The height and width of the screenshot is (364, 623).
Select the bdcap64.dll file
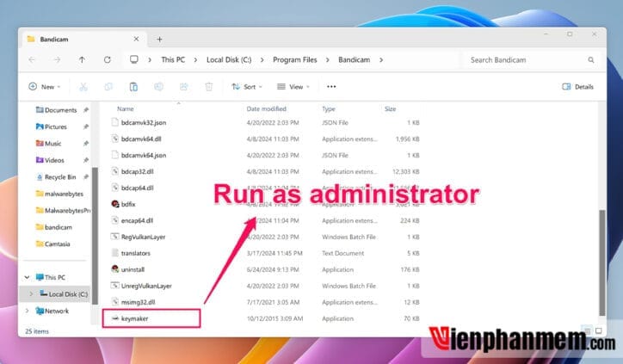coord(137,188)
